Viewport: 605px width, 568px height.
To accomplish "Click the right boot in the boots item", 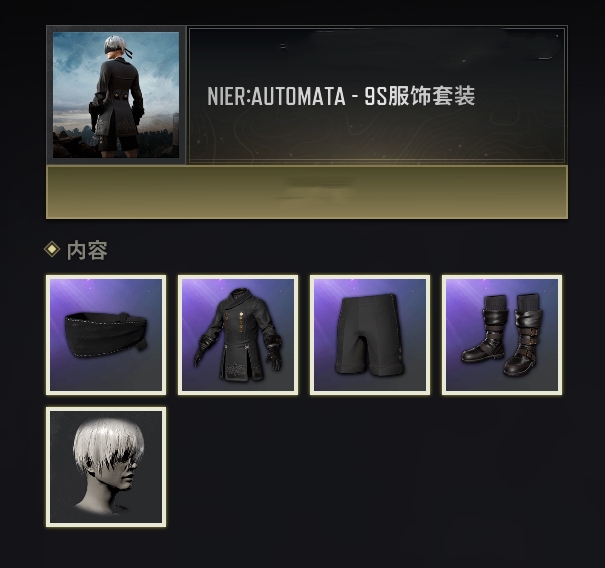I will click(522, 335).
